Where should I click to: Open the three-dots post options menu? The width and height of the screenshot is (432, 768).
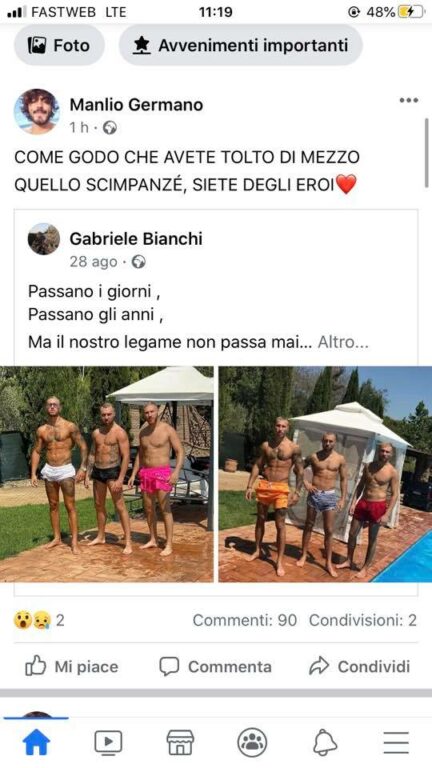(x=408, y=100)
